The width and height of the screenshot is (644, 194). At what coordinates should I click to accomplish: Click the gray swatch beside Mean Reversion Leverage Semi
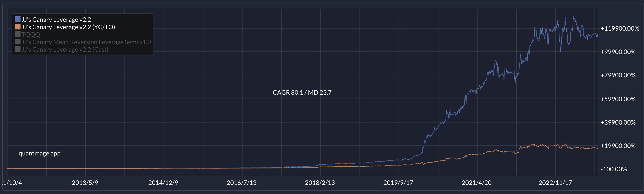[17, 42]
